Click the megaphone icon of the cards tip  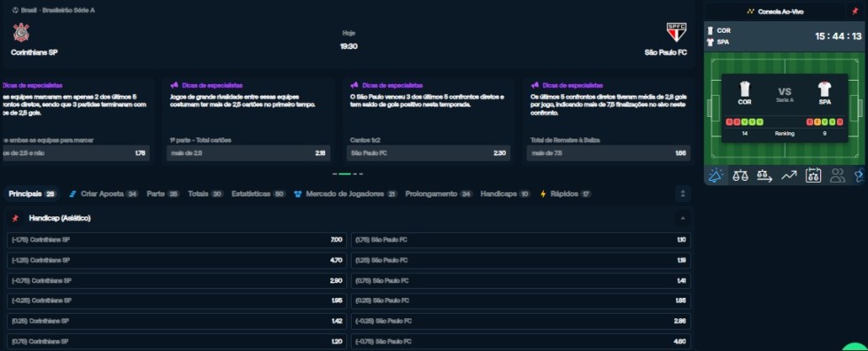coord(174,85)
